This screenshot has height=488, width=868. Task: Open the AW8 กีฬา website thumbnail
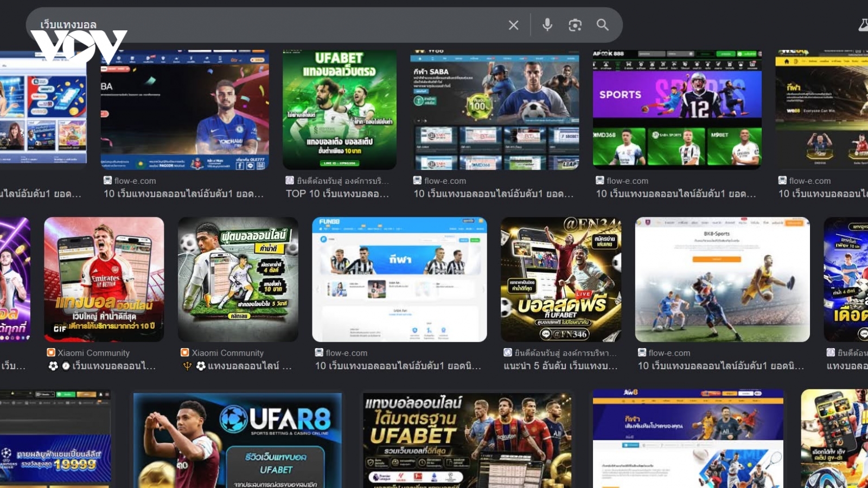click(688, 438)
